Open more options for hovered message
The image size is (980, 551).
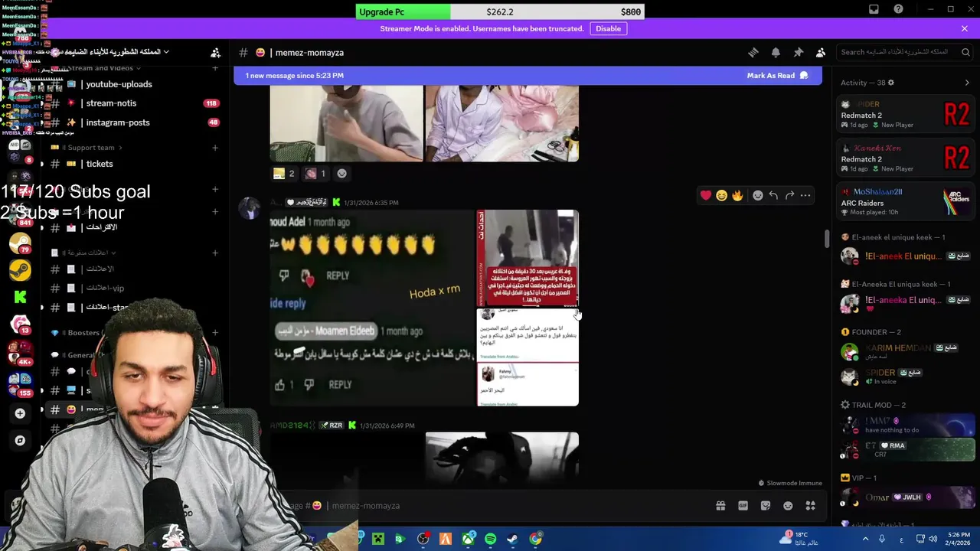click(x=805, y=195)
